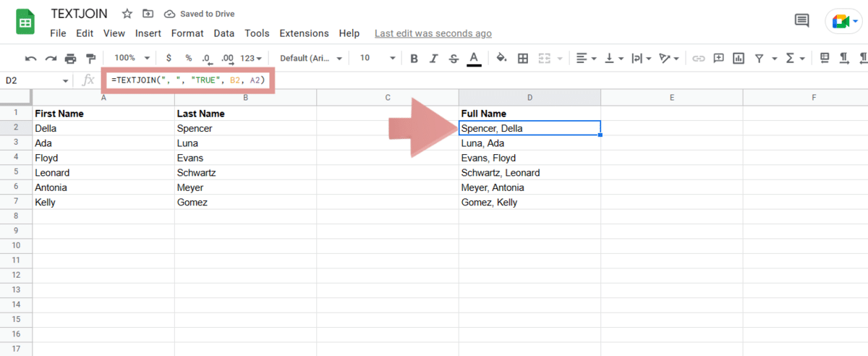Screen dimensions: 868x356
Task: Open comment history icon at top right
Action: point(801,21)
